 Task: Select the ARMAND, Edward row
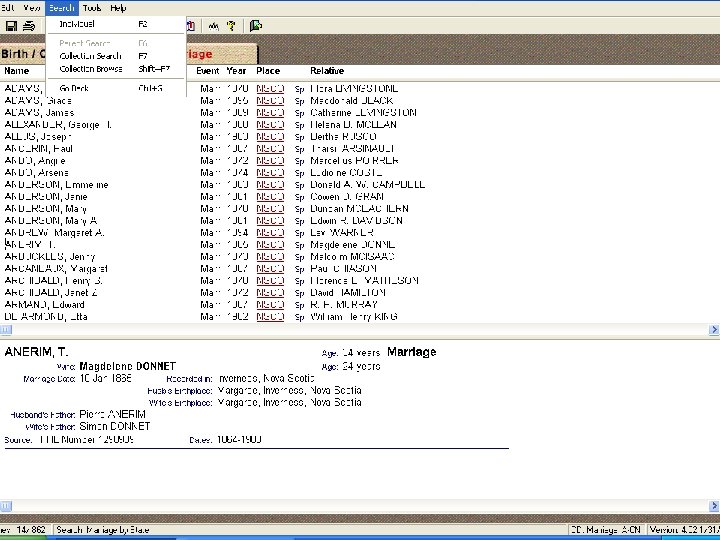point(45,305)
